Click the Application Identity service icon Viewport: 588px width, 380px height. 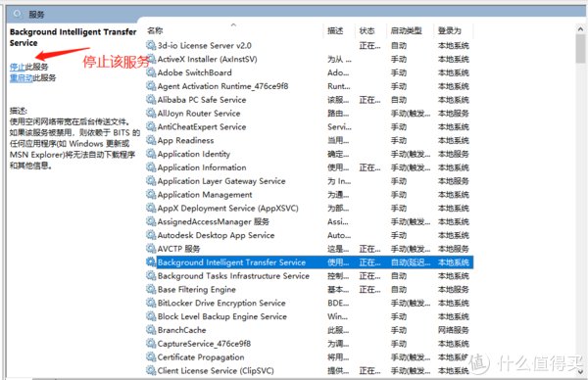click(151, 154)
